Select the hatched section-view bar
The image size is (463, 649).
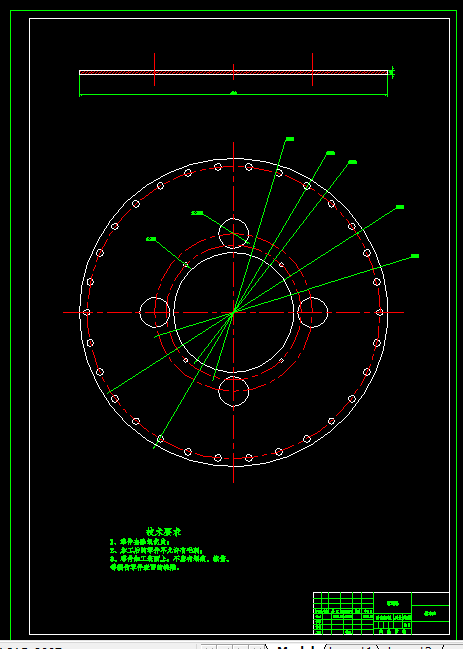pos(233,72)
